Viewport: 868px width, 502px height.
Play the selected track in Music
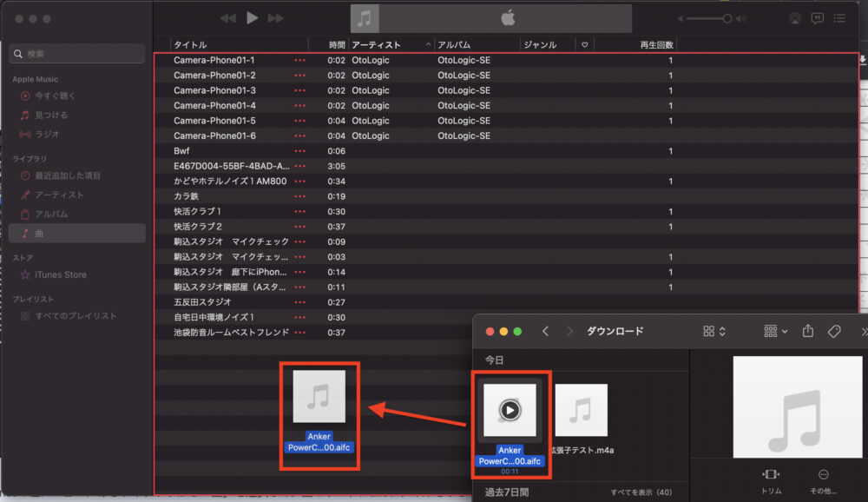[x=252, y=18]
